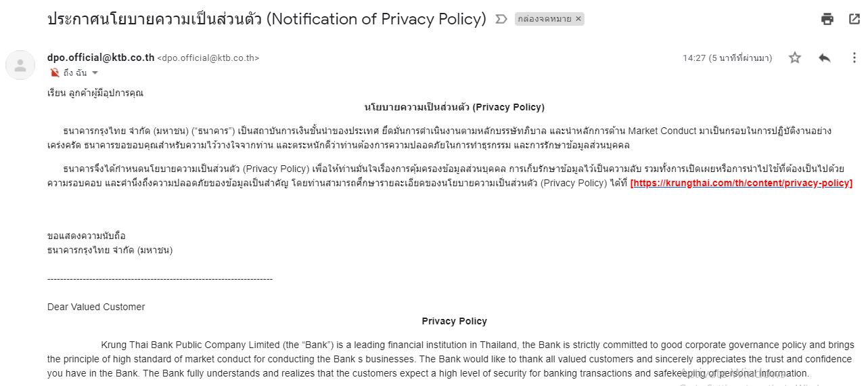Toggle the importance marker beside the subject
The width and height of the screenshot is (868, 386).
pyautogui.click(x=501, y=19)
